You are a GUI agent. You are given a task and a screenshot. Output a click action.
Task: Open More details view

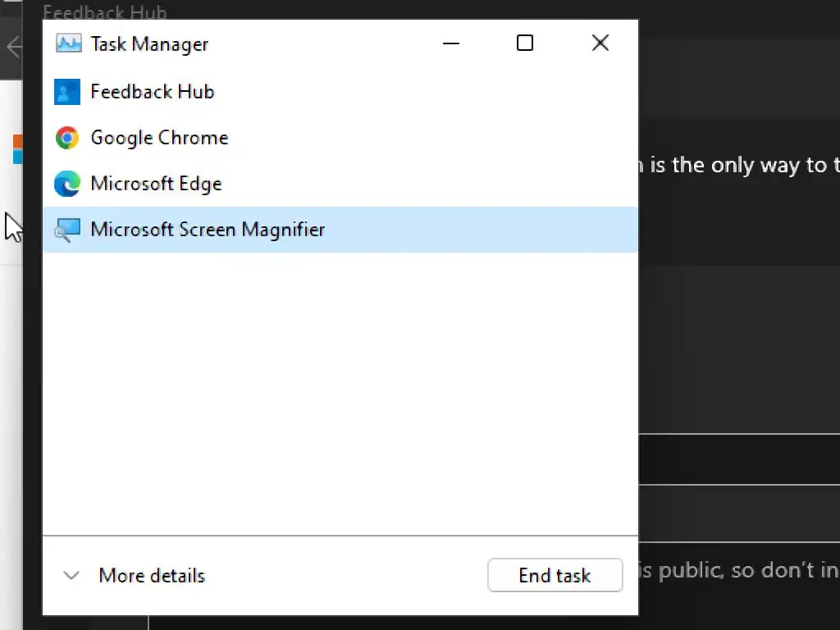point(152,575)
